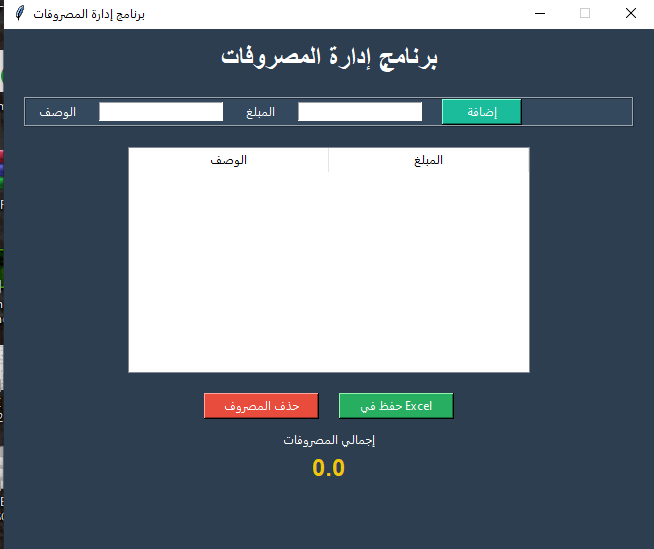Click the green إضافة add button
The width and height of the screenshot is (654, 549).
coord(482,112)
